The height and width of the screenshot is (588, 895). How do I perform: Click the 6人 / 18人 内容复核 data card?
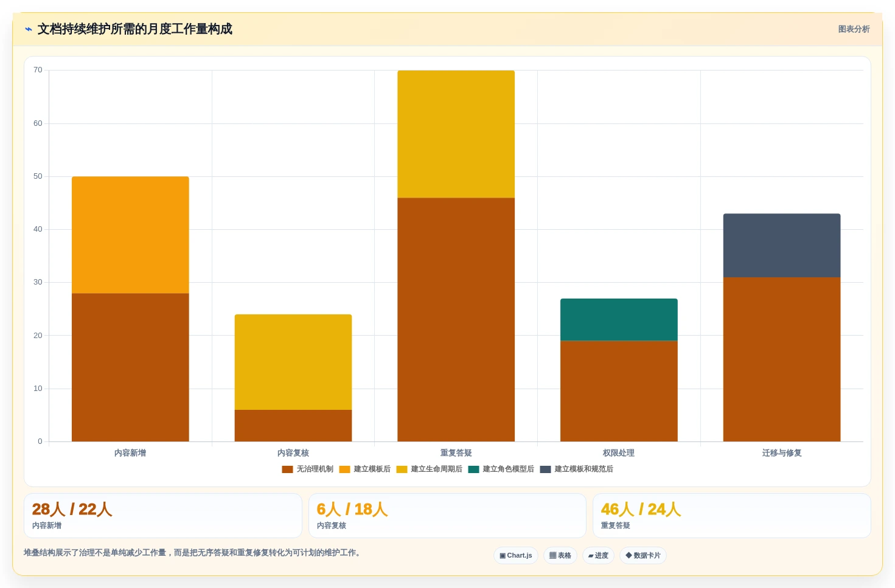[447, 516]
